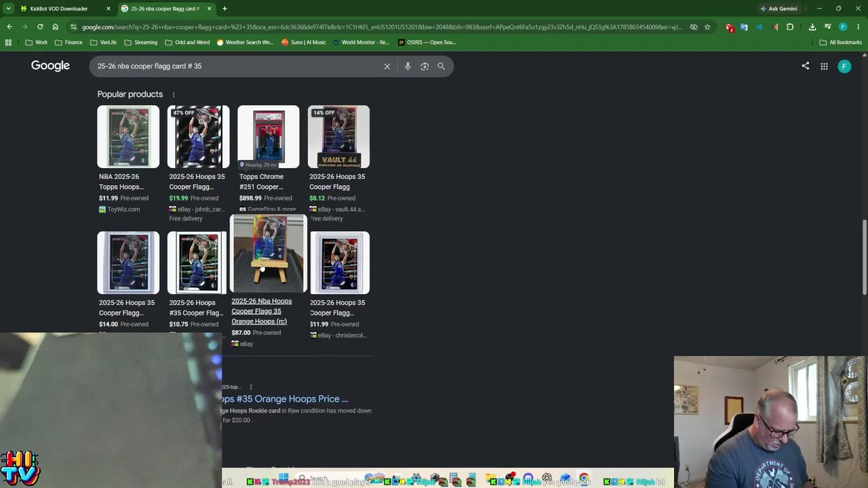This screenshot has width=868, height=488.
Task: Expand the All Bookmarks folder
Action: pyautogui.click(x=841, y=42)
